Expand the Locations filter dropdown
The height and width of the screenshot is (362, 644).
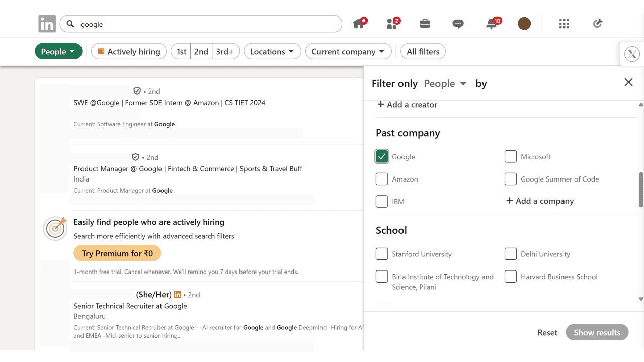(x=272, y=51)
